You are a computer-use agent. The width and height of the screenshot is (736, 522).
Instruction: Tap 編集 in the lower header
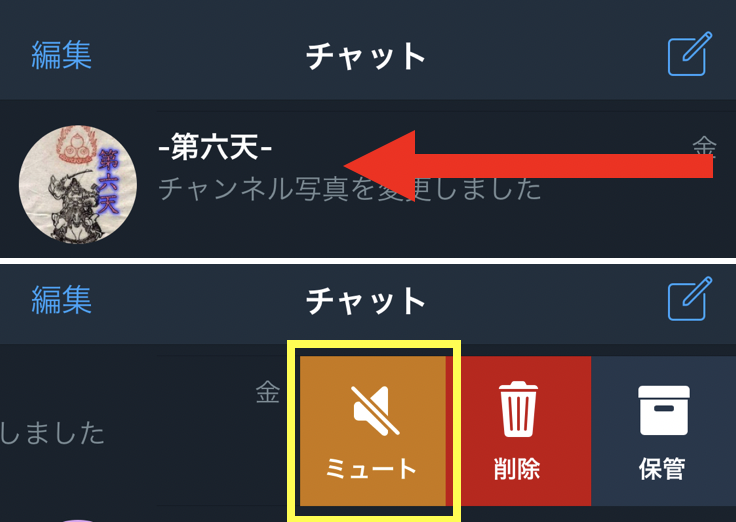tap(61, 300)
